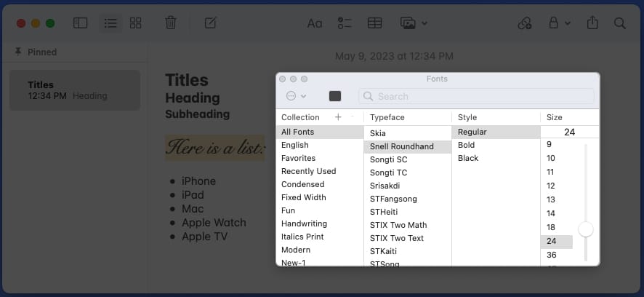Select the Handwriting collection

pos(320,223)
